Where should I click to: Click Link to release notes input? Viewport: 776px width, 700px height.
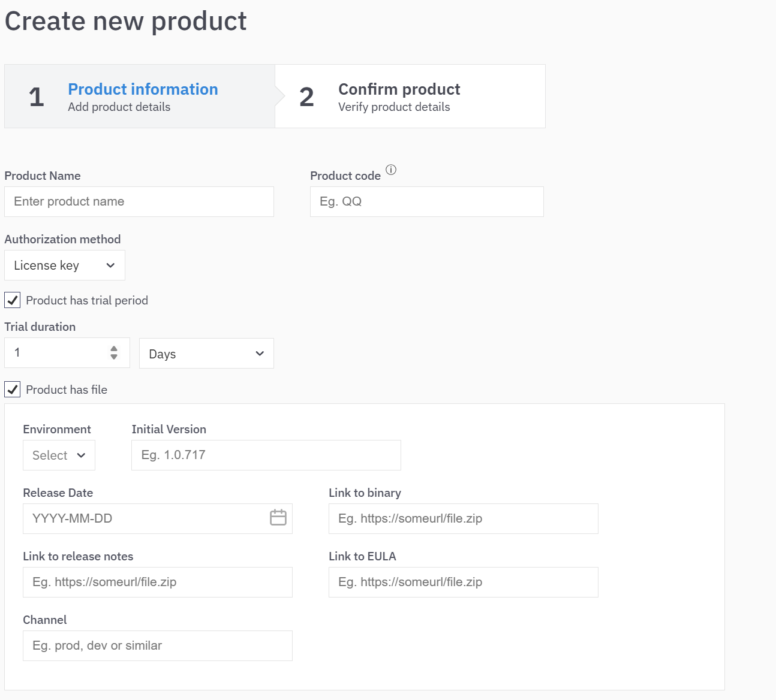click(x=157, y=583)
